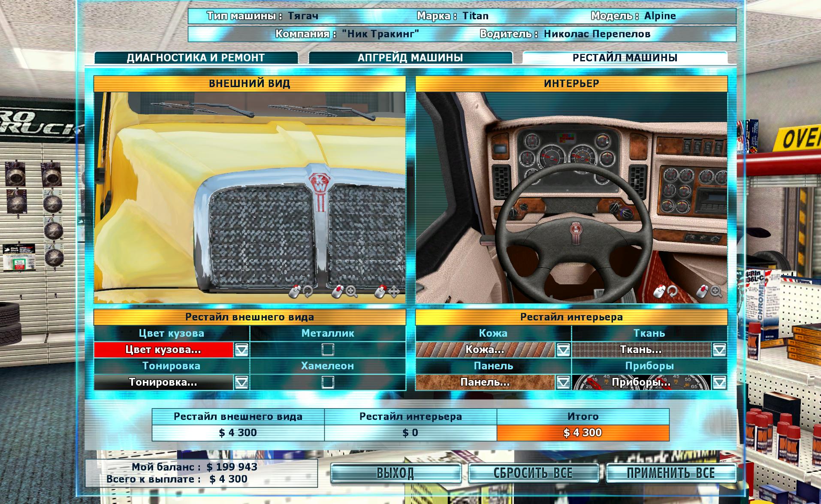Click the ПРИМЕНИТЬ ВСЕ button
Image resolution: width=821 pixels, height=504 pixels.
coord(671,473)
